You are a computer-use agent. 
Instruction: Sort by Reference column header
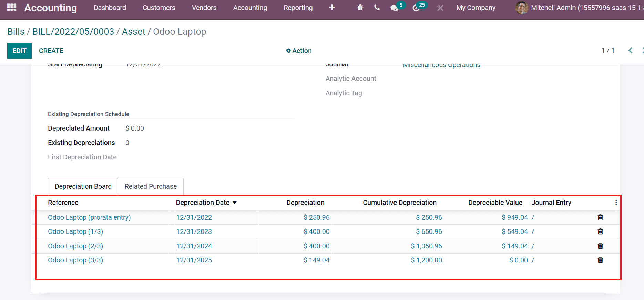(x=63, y=203)
